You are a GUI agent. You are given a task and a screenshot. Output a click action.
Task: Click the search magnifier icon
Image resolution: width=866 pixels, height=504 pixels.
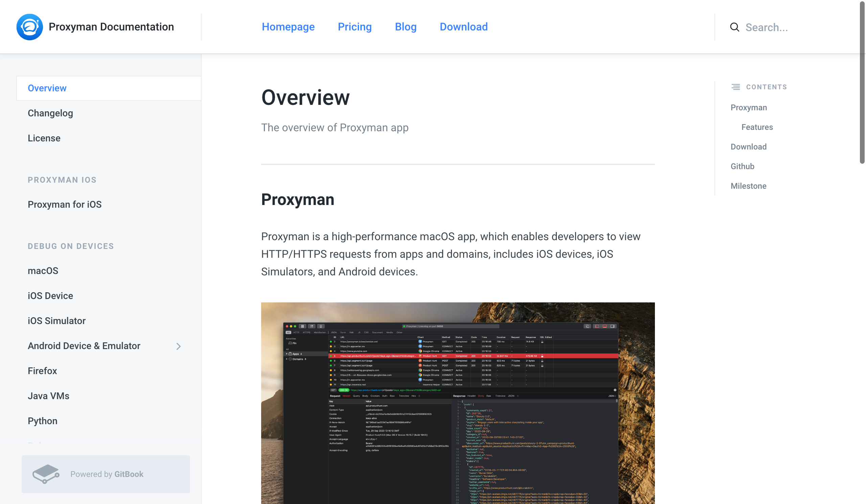point(734,27)
